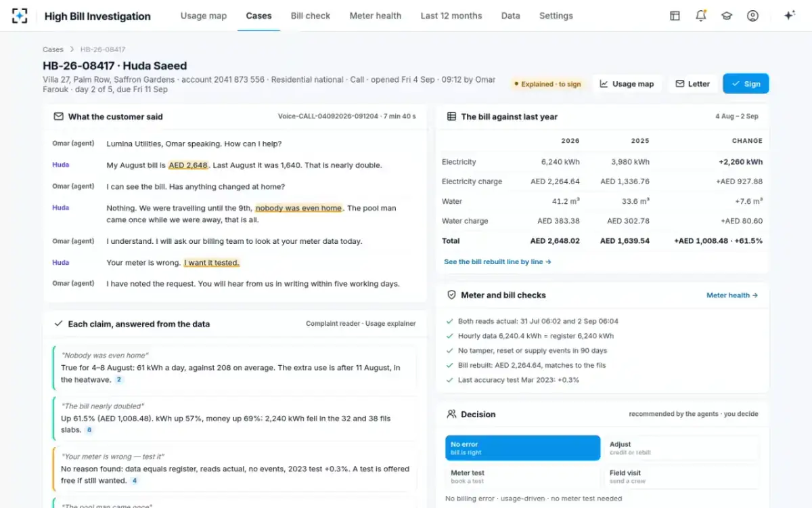Open 'See the bill rebuilt line by line'
The height and width of the screenshot is (508, 812).
pyautogui.click(x=497, y=261)
